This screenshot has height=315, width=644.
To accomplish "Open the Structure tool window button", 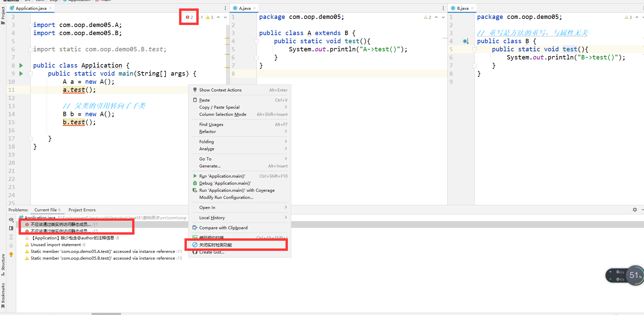I will coord(3,265).
